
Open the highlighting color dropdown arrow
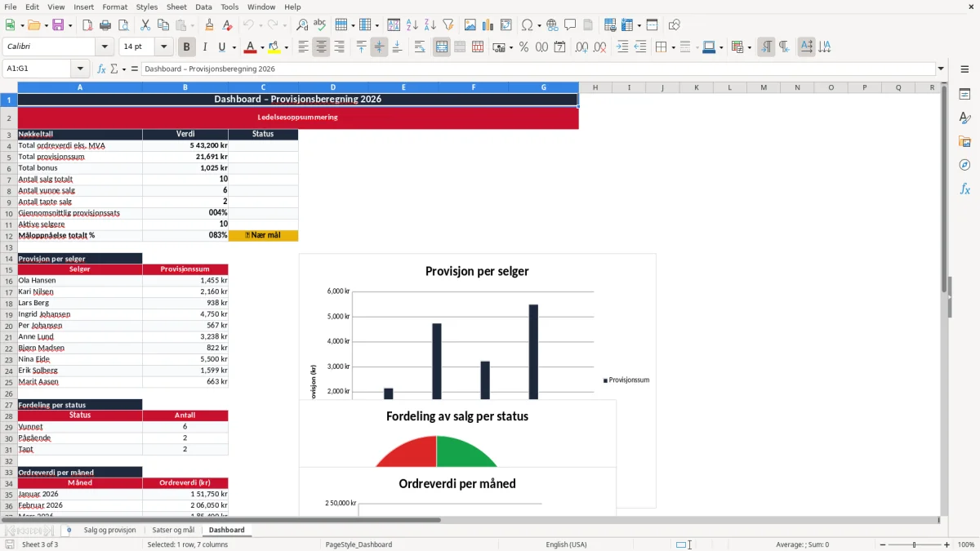coord(286,47)
